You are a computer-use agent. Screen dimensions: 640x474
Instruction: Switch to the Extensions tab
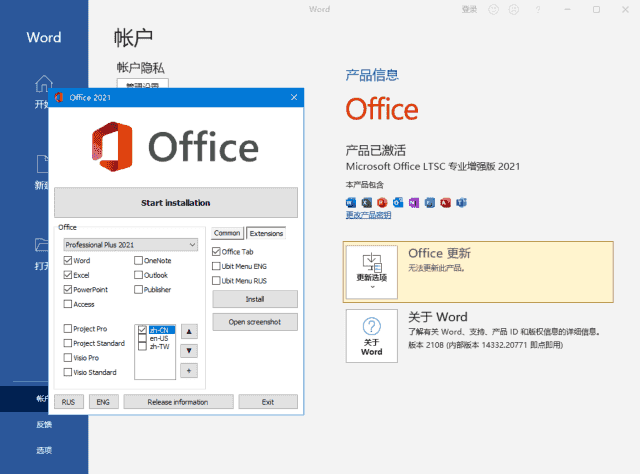(266, 232)
